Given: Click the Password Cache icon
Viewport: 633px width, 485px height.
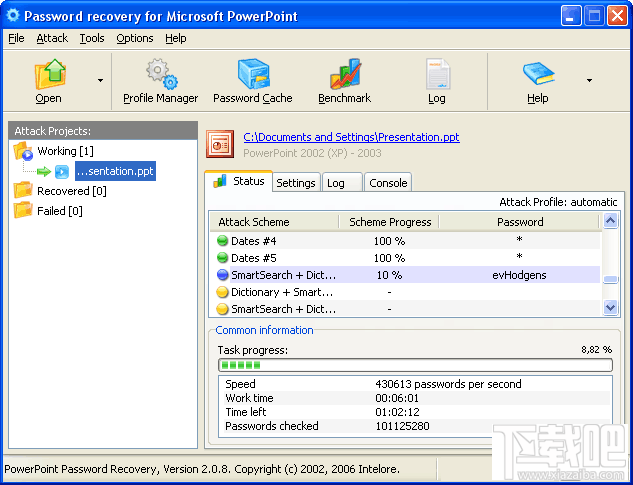Looking at the screenshot, I should [x=253, y=74].
